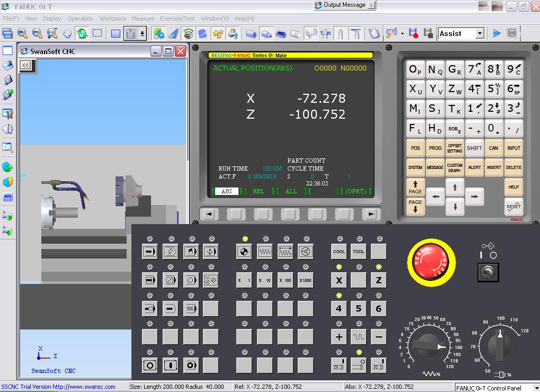Open the Measure menu
540x392 pixels.
(143, 19)
